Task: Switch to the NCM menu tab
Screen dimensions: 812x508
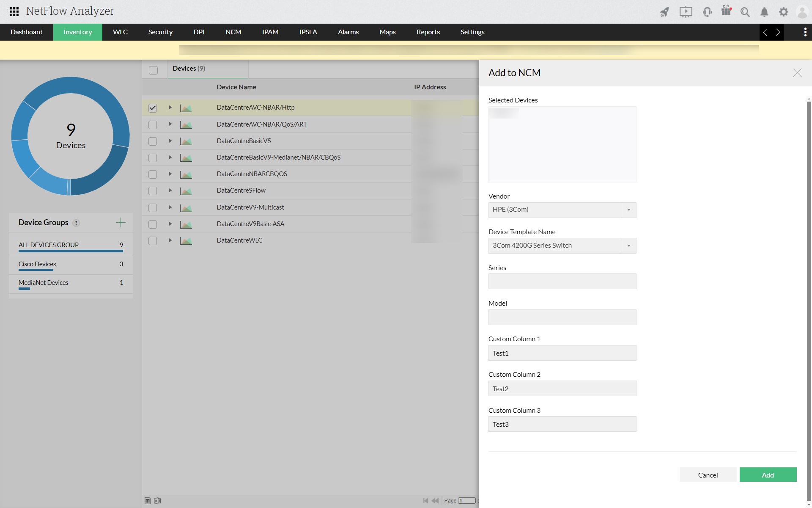Action: click(233, 32)
